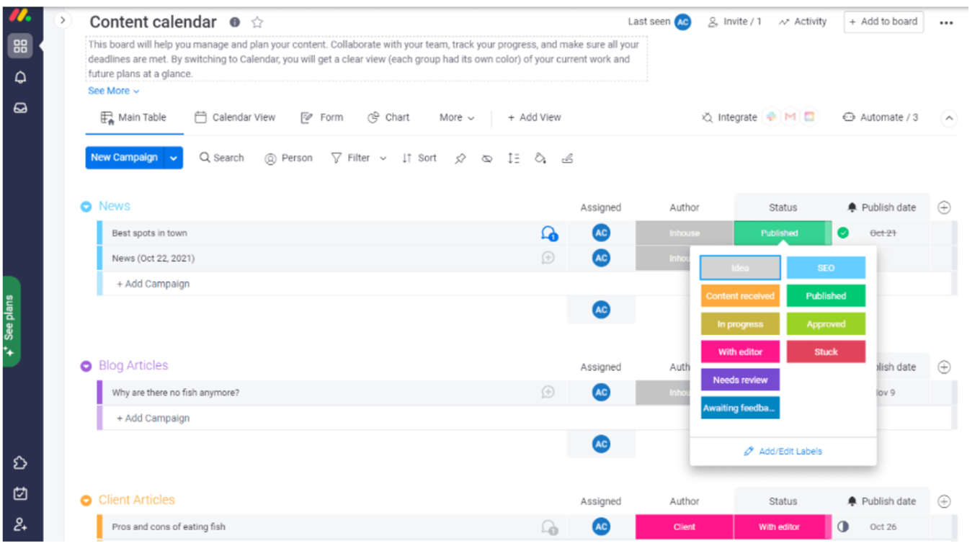Open the inbox icon in sidebar
The width and height of the screenshot is (980, 551).
coord(20,109)
